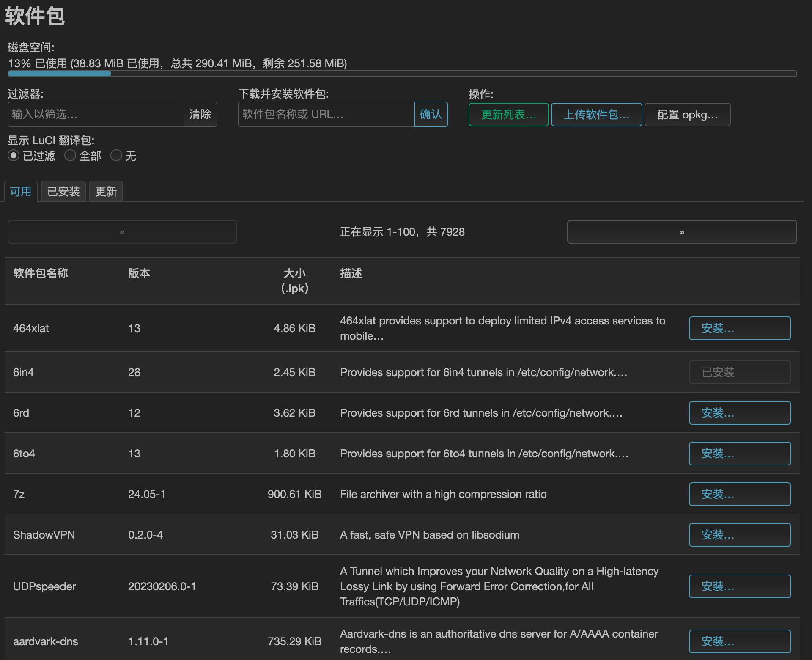The width and height of the screenshot is (812, 660).
Task: Click the aardvark-dns package name
Action: (46, 641)
